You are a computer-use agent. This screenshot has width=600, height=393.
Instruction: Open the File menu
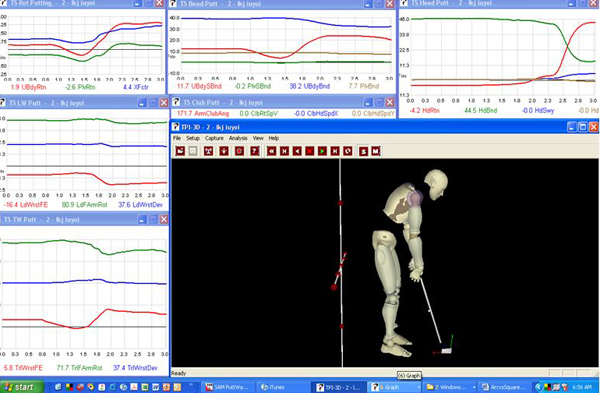(177, 138)
